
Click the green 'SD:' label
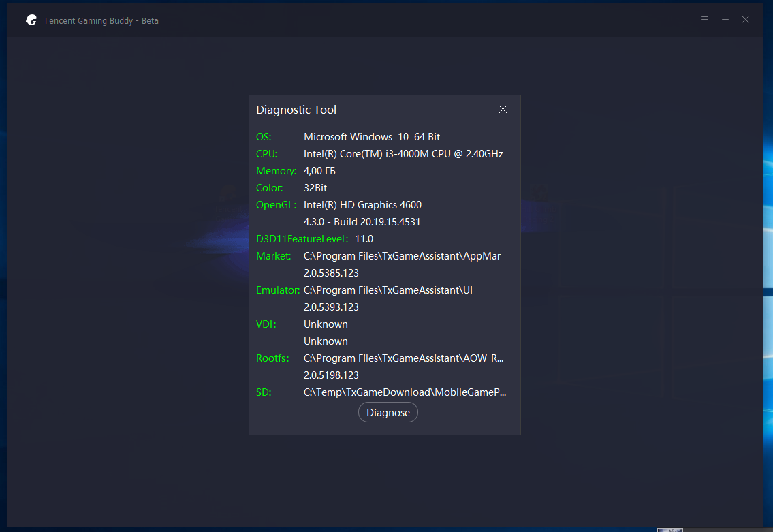click(x=264, y=392)
